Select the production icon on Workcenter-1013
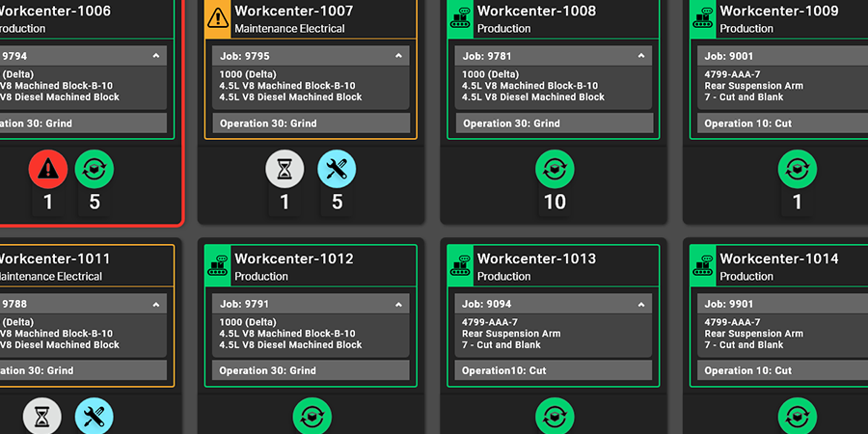The width and height of the screenshot is (868, 434). pos(460,266)
